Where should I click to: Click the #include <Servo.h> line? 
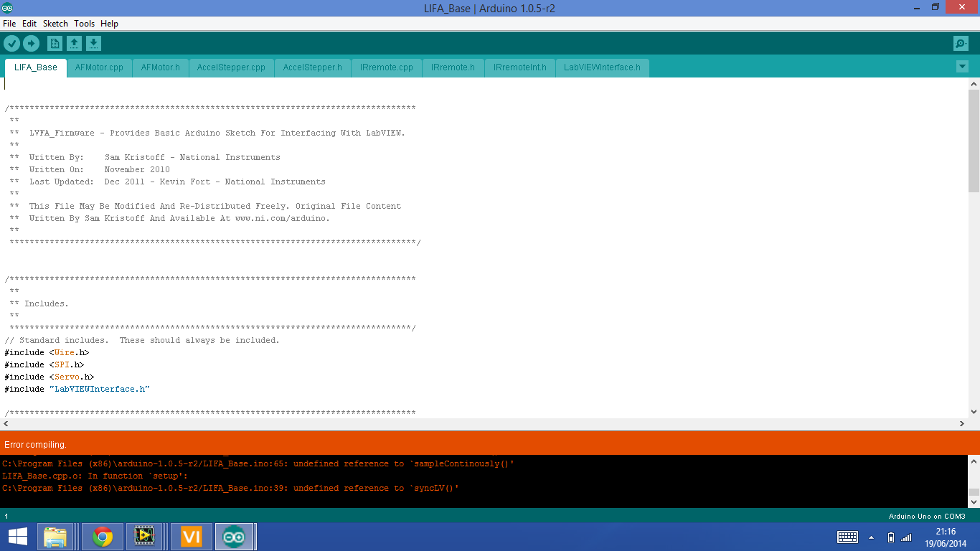(50, 377)
